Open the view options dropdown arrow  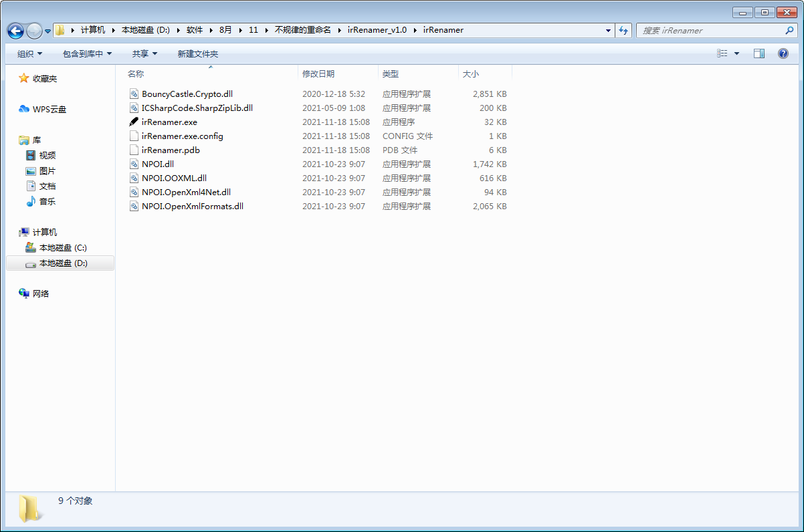(x=737, y=53)
